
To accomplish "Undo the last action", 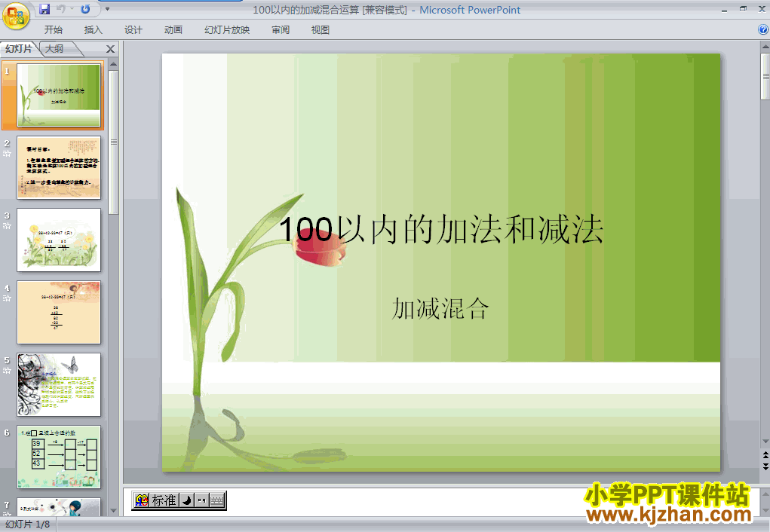I will 61,9.
